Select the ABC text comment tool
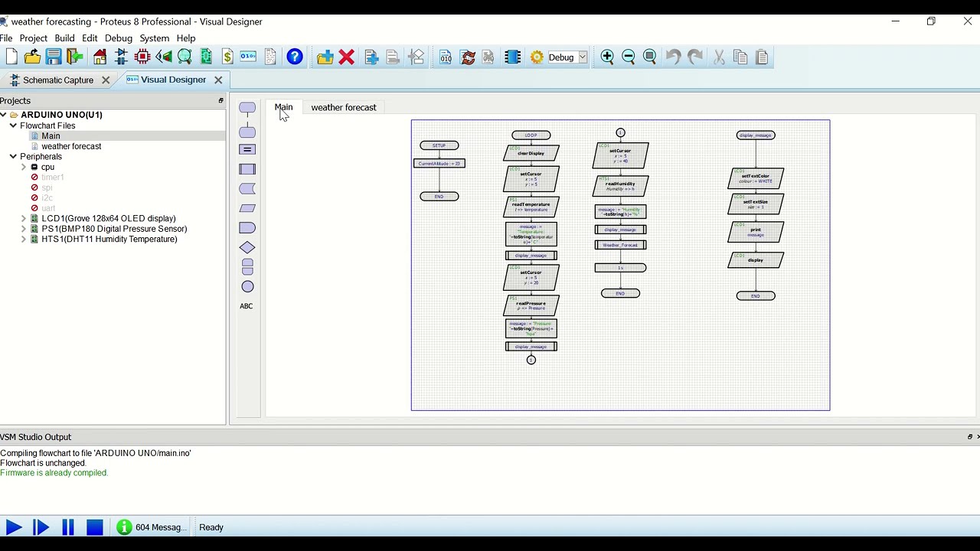Screen dimensions: 980x551 pos(247,306)
